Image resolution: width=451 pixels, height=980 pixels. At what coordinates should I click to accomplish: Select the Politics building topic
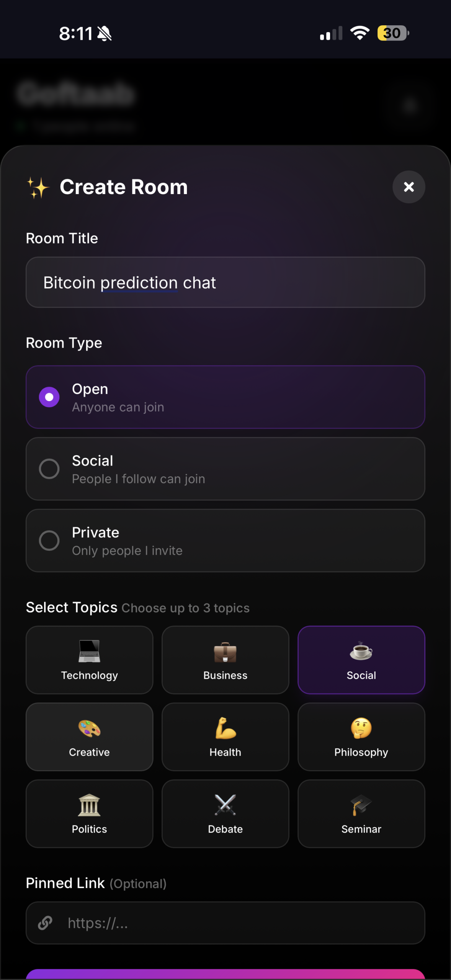(89, 813)
